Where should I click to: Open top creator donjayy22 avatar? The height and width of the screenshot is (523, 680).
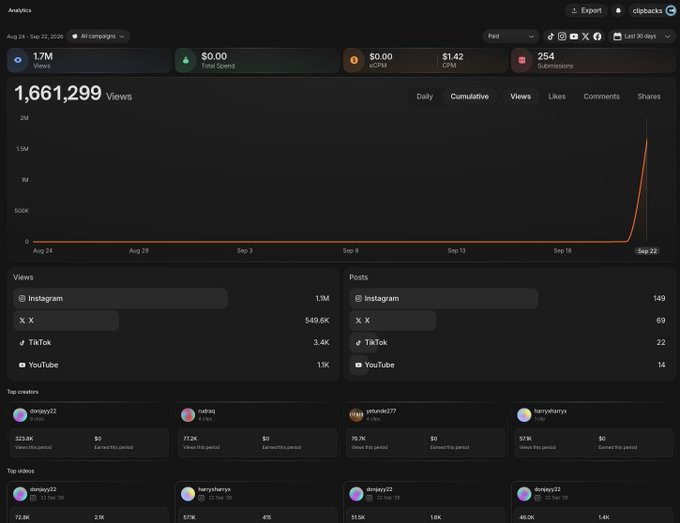tap(20, 415)
